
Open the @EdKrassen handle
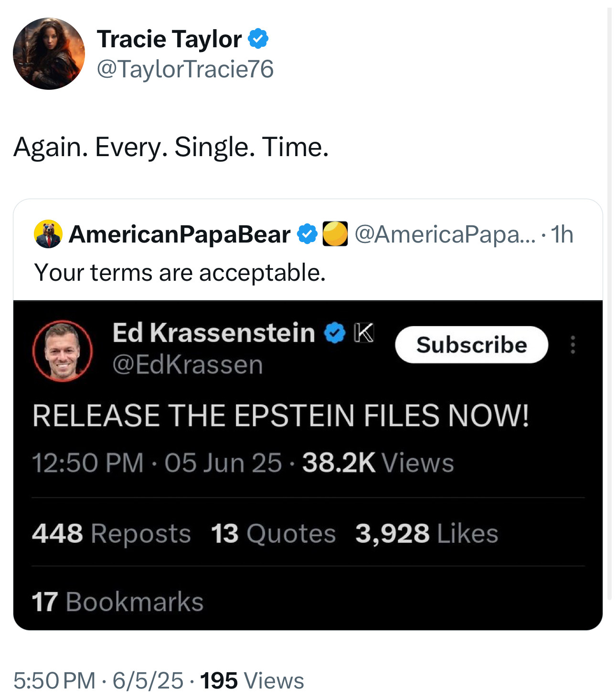click(188, 365)
